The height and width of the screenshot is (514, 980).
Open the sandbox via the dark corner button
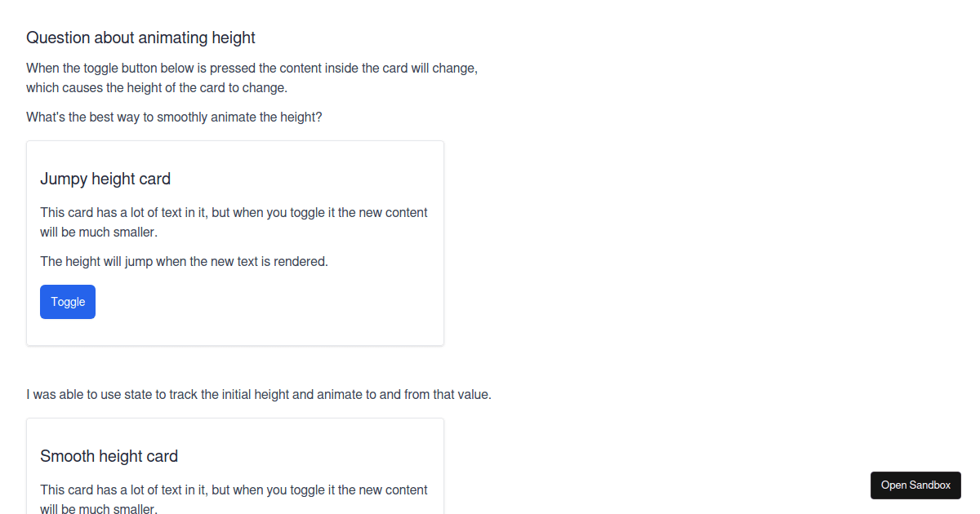pos(915,485)
